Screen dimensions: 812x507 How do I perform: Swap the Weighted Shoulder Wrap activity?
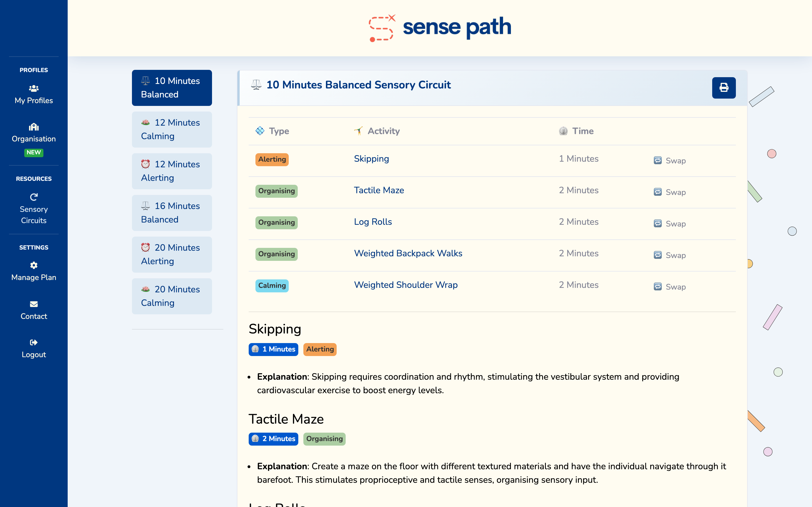coord(669,287)
